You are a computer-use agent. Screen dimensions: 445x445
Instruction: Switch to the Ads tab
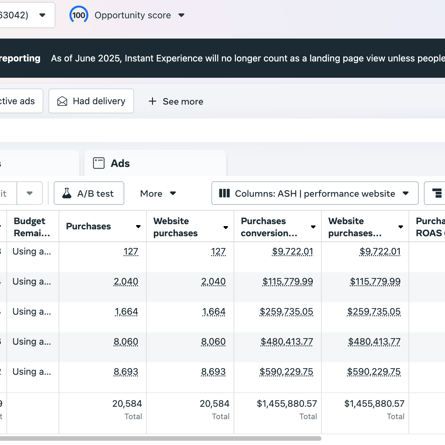pos(155,163)
